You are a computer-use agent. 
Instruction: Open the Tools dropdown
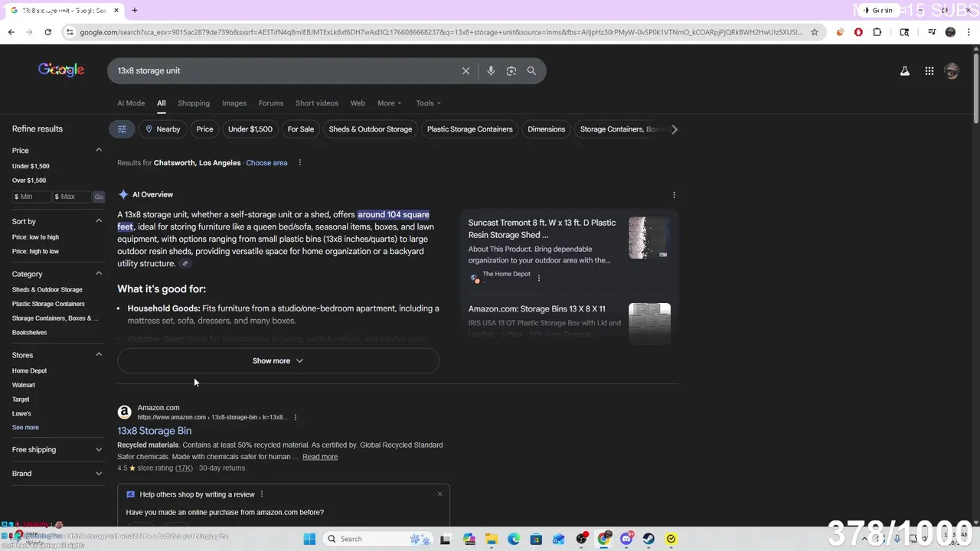point(429,103)
